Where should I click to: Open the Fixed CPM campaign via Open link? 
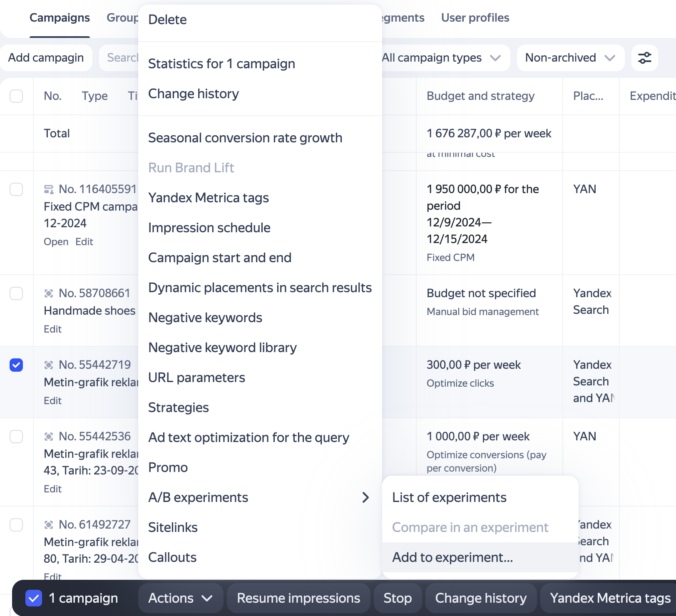[x=56, y=242]
